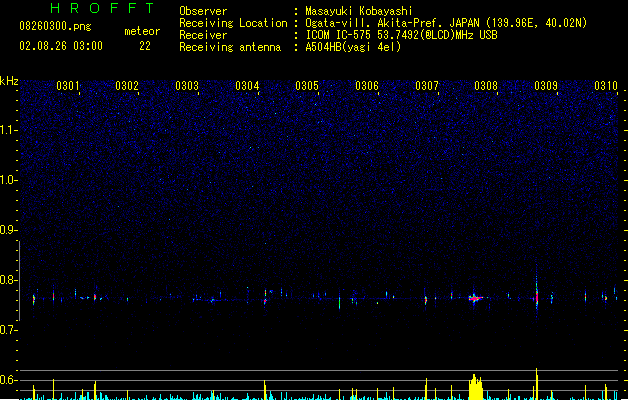Click the 'Receiving antenna' label

[x=230, y=47]
